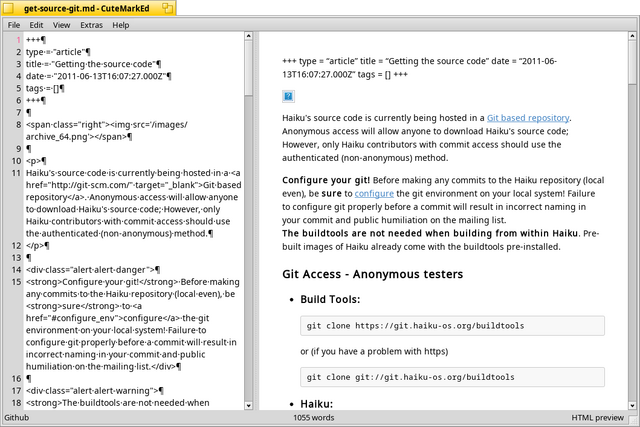Follow the 'Git based repository' link
Image resolution: width=640 pixels, height=427 pixels.
coord(528,118)
